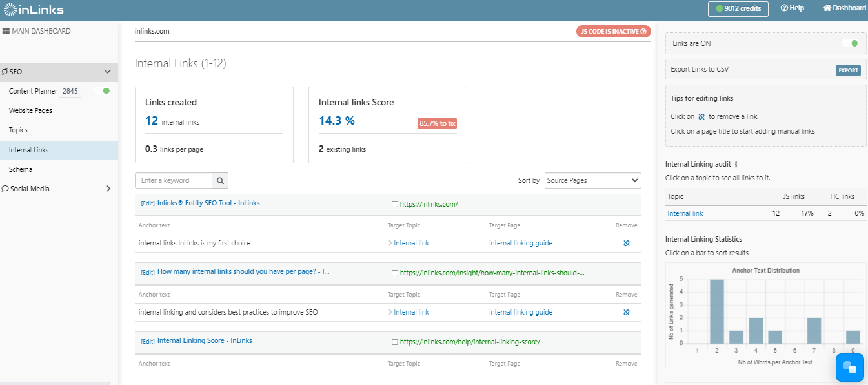The image size is (868, 385).
Task: Click the EXPORT button
Action: click(x=848, y=70)
